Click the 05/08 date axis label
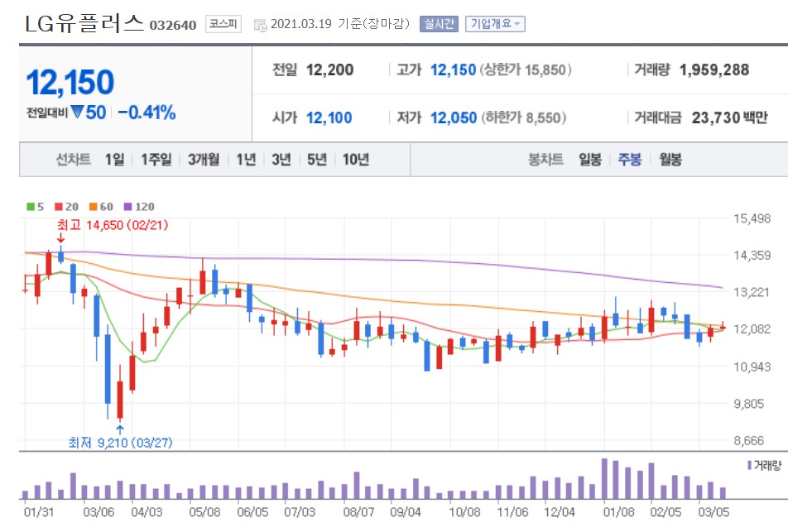Screen dimensions: 788x532 click(x=204, y=512)
